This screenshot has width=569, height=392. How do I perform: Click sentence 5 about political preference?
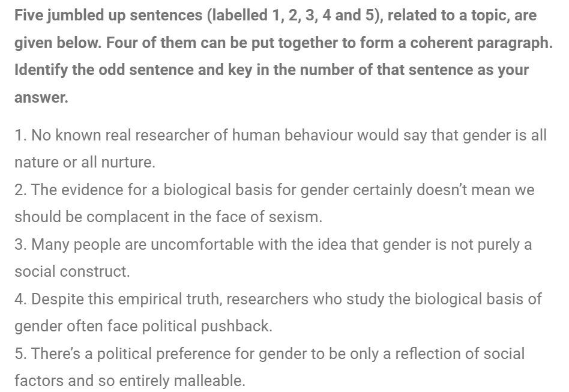point(269,367)
